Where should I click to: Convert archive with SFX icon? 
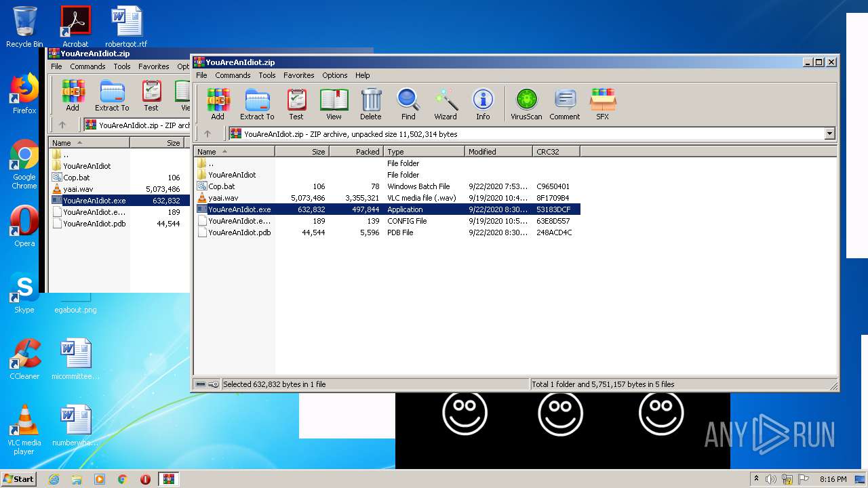(x=602, y=104)
